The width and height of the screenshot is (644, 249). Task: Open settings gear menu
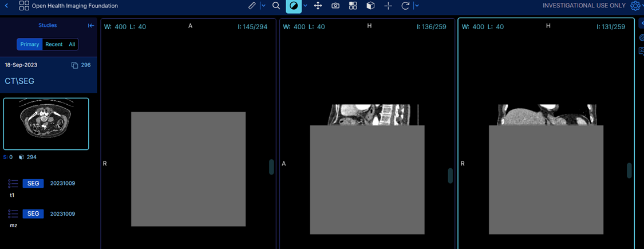click(x=635, y=6)
